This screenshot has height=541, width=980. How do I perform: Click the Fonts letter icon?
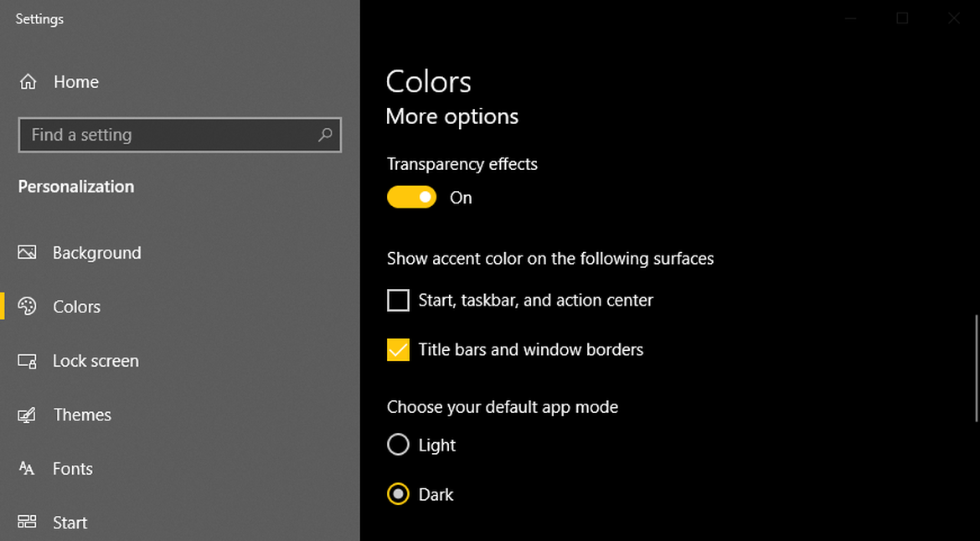[28, 469]
